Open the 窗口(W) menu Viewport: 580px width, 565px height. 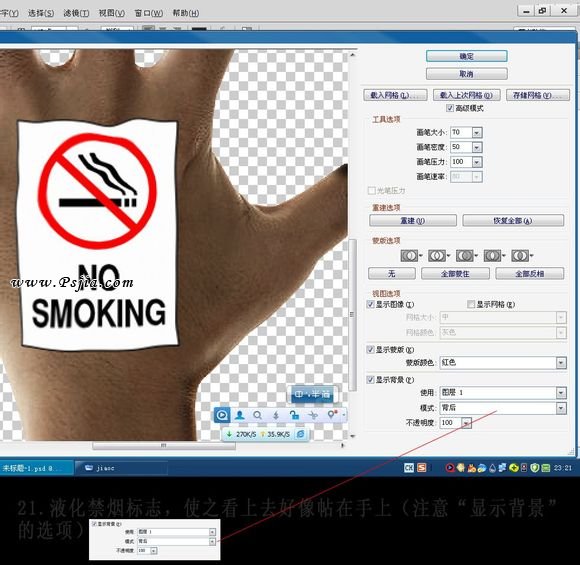pyautogui.click(x=148, y=13)
